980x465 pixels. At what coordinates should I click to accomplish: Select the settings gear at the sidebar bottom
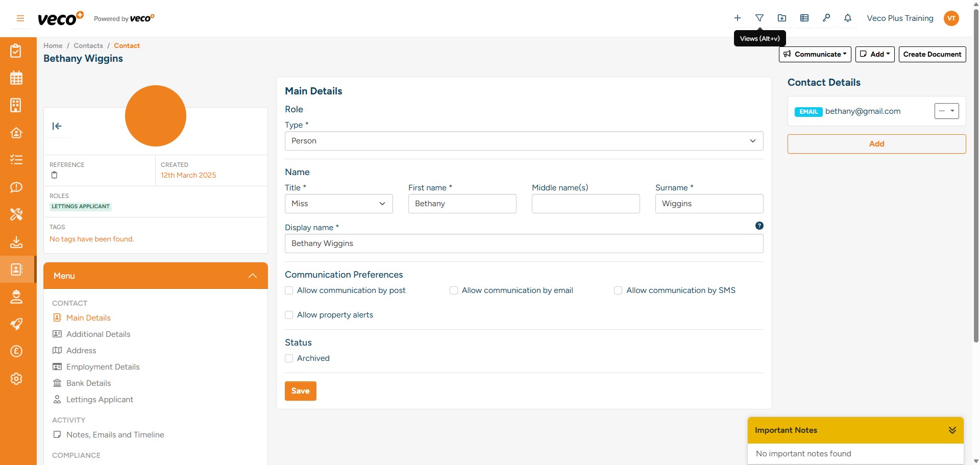[16, 379]
